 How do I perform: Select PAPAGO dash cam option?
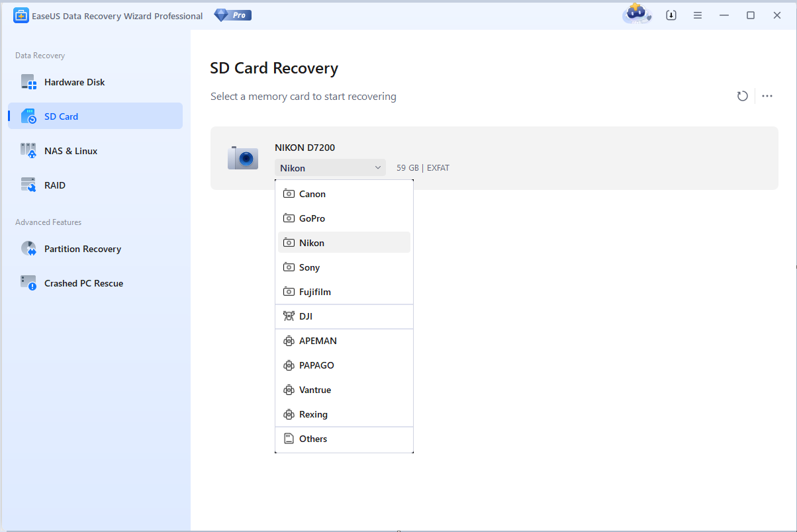[x=344, y=365]
